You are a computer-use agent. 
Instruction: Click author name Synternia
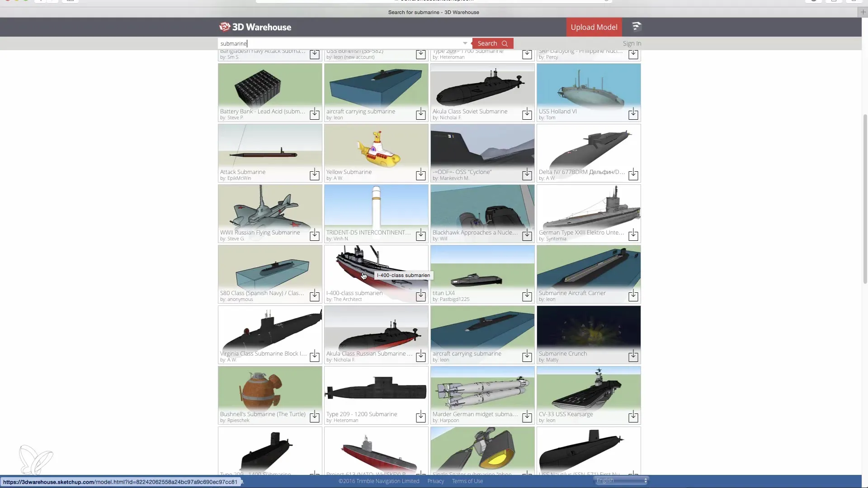[556, 239]
